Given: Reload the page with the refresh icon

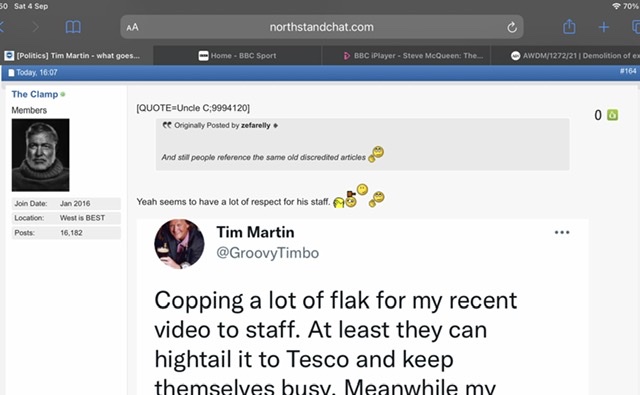Looking at the screenshot, I should (512, 27).
